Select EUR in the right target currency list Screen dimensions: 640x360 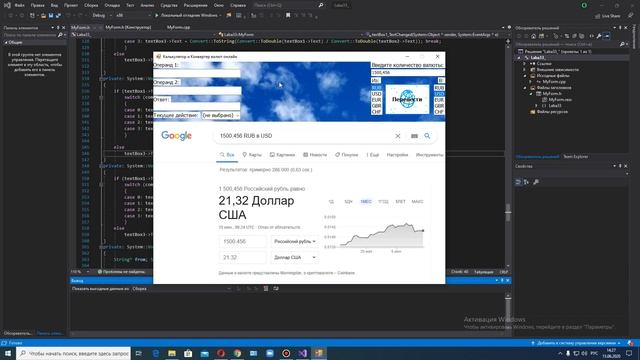[439, 100]
